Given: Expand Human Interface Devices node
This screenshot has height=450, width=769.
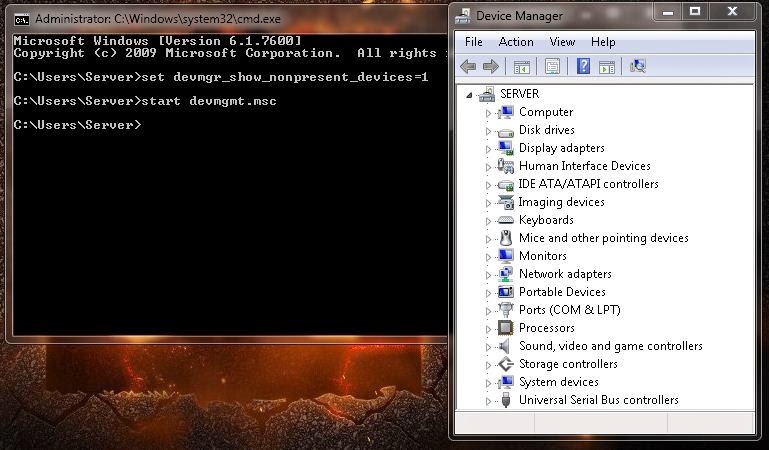Looking at the screenshot, I should pos(488,167).
